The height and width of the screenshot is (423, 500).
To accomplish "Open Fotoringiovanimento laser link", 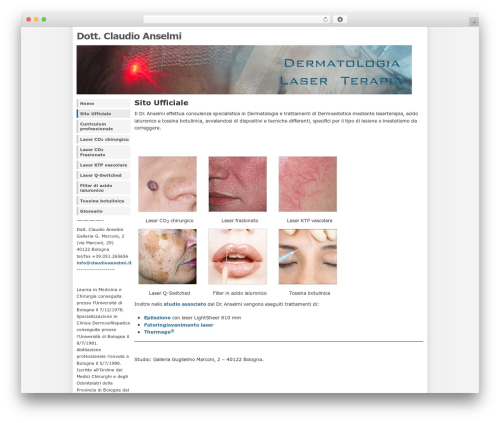I will [178, 325].
